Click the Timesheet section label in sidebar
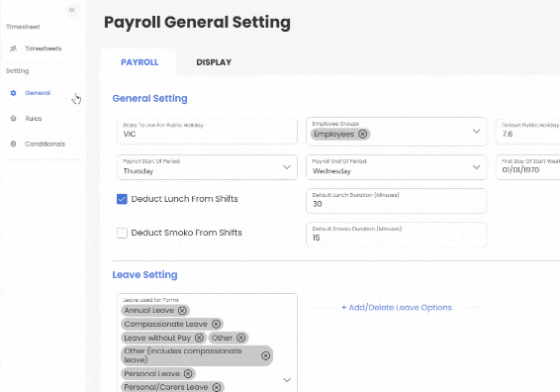Screen dimensions: 560x392 tap(23, 27)
